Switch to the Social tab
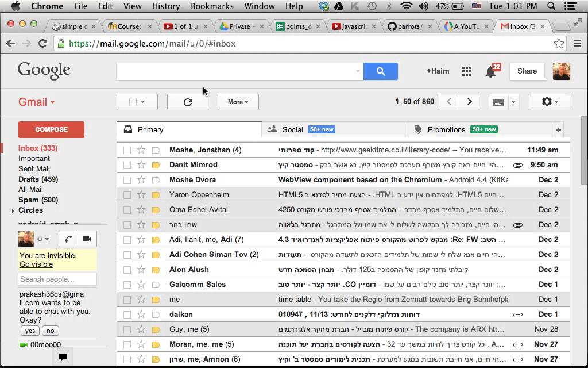588x368 pixels. (334, 130)
